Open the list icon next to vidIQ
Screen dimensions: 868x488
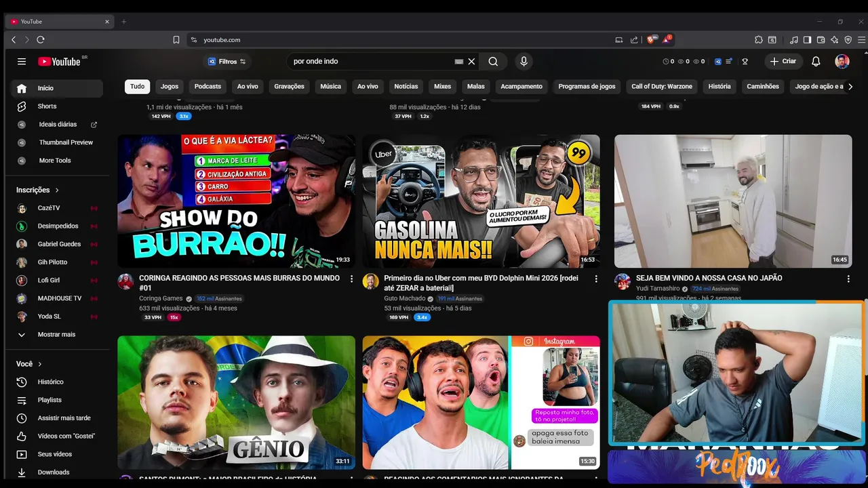tap(729, 61)
